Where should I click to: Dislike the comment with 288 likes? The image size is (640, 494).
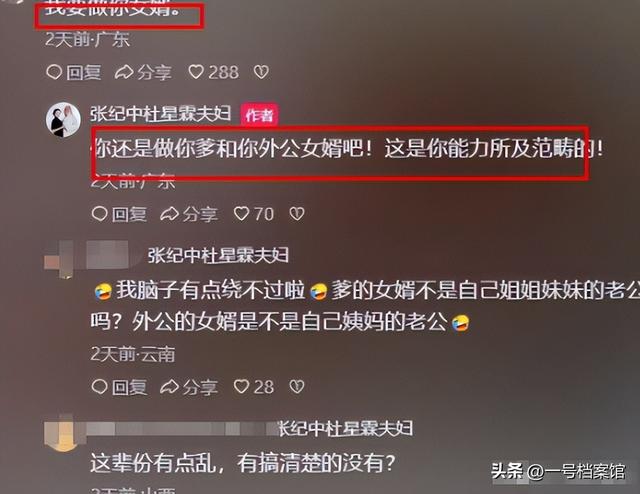261,72
